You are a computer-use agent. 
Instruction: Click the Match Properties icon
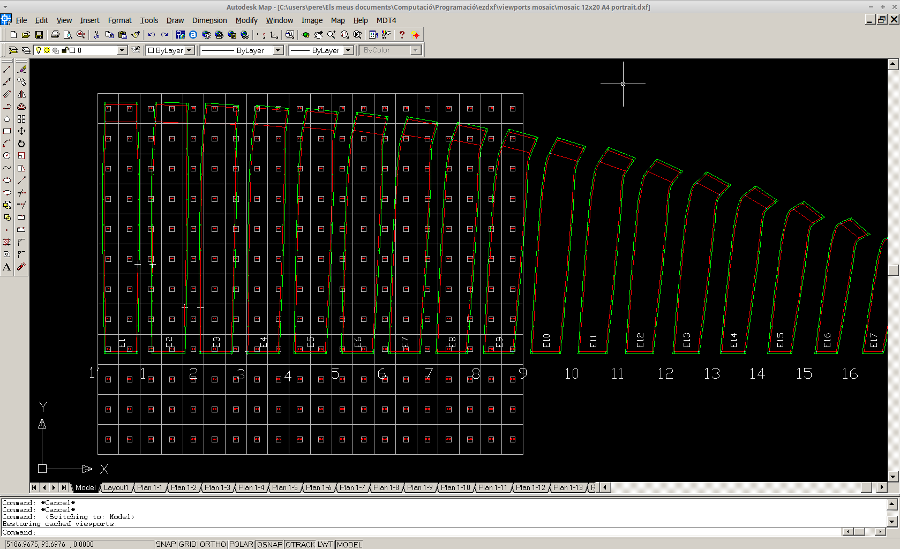(136, 35)
